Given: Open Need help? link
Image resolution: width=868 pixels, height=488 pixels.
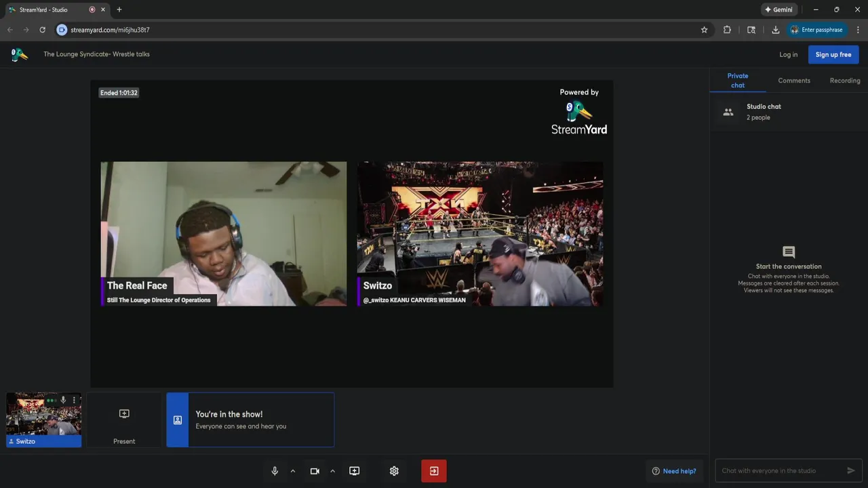Looking at the screenshot, I should pos(674,471).
